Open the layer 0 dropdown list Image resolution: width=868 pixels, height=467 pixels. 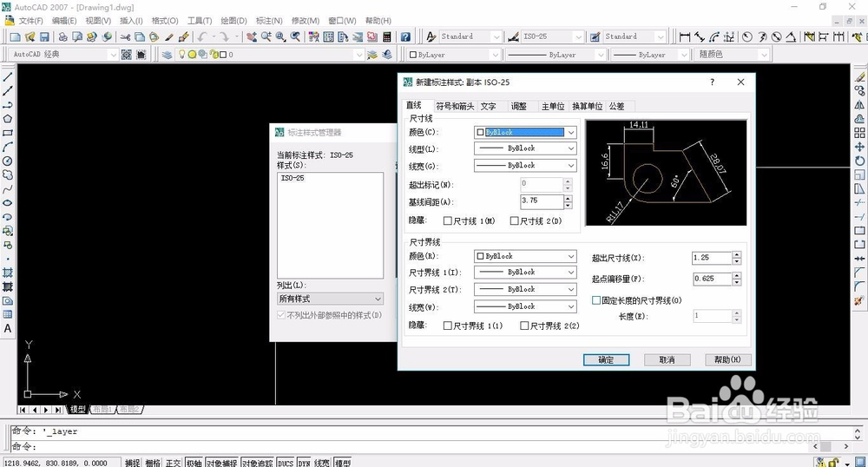(x=268, y=54)
